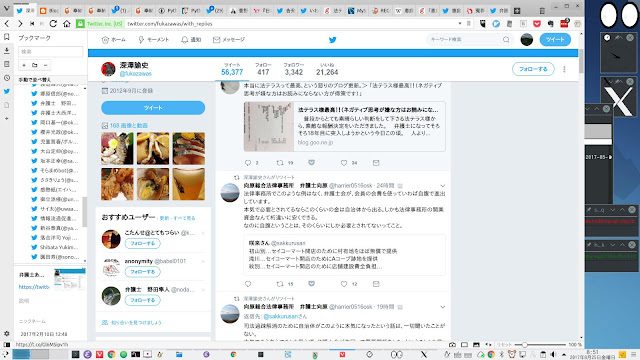Open the 知り合いを見つけましょう link
This screenshot has height=360, width=640.
pos(136,322)
